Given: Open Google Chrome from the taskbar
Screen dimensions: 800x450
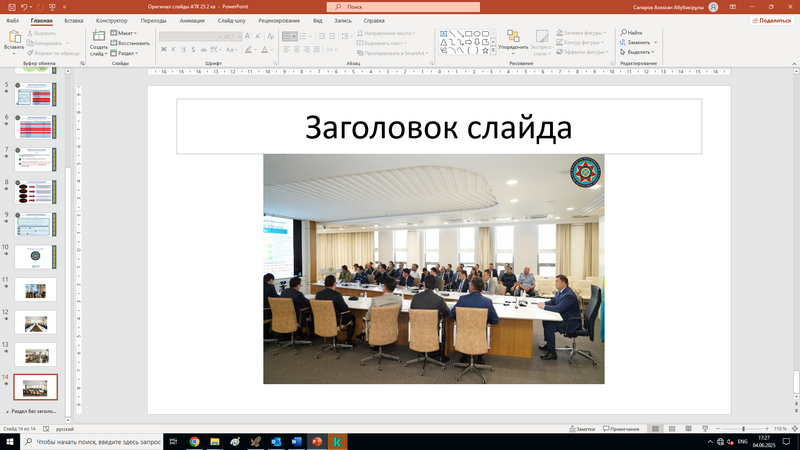Looking at the screenshot, I should coord(194,441).
